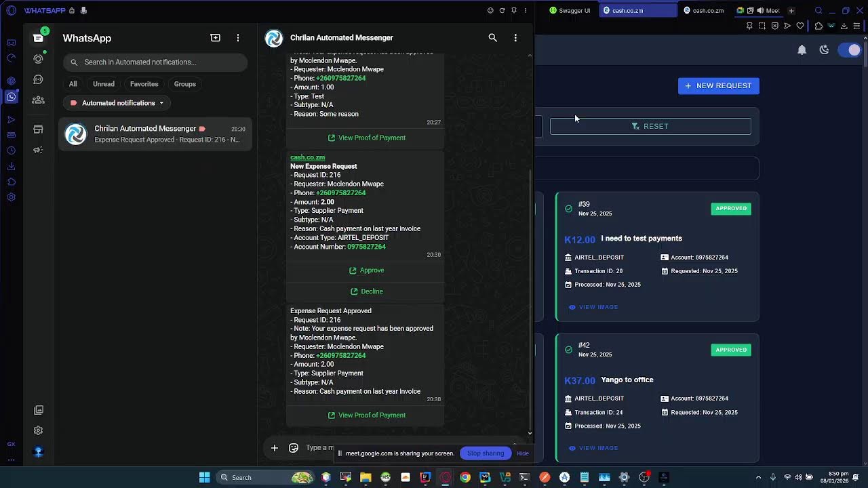
Task: Open notifications bell on cash.co.zm page
Action: [802, 49]
